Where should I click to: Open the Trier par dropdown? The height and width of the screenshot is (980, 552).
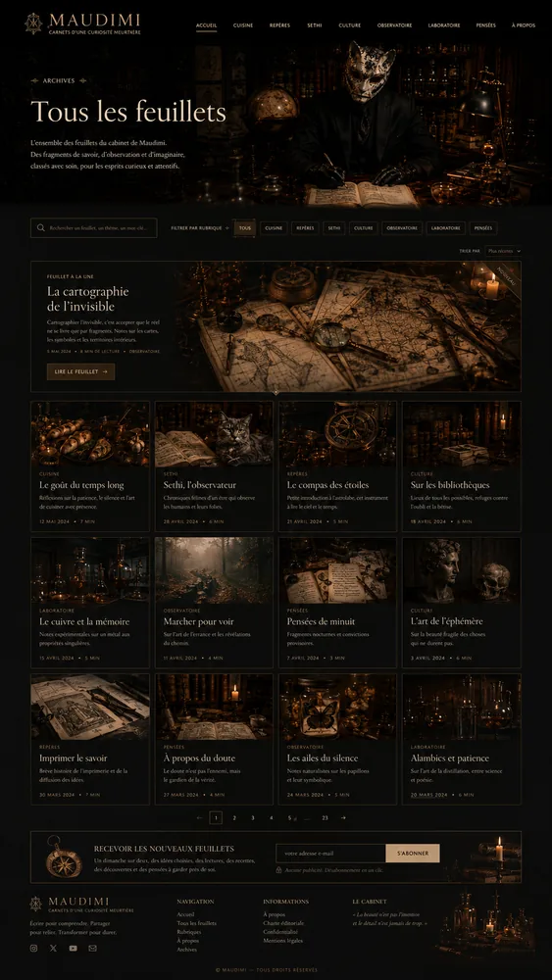click(503, 251)
